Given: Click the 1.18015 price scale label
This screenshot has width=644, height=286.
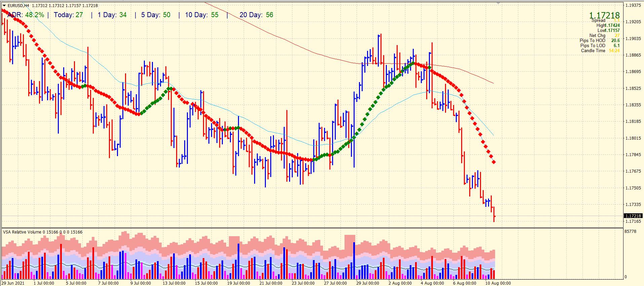Looking at the screenshot, I should (633, 138).
